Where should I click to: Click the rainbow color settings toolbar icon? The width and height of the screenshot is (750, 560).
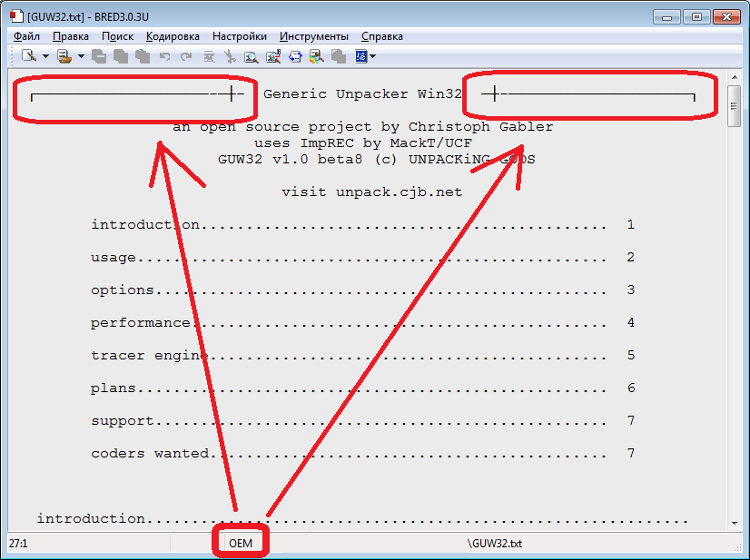(317, 56)
